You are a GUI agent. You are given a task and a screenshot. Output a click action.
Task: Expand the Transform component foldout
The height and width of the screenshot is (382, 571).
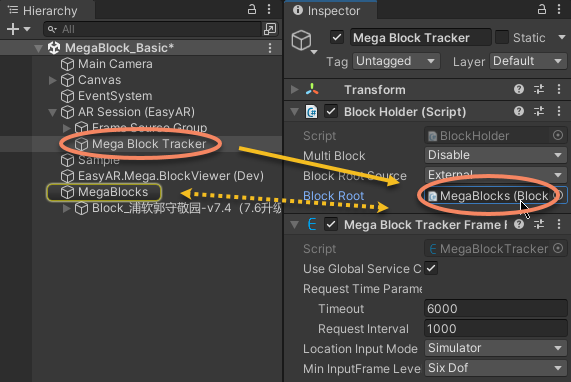pos(295,90)
